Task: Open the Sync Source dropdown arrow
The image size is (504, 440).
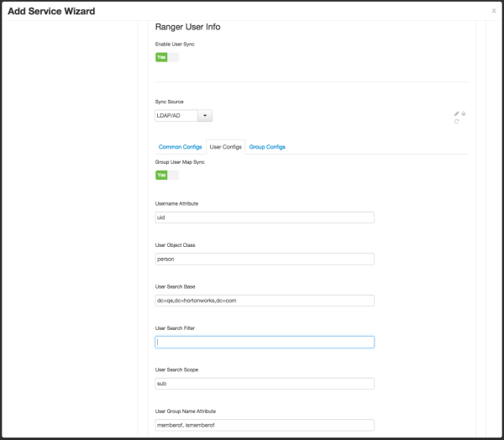Action: [x=206, y=115]
